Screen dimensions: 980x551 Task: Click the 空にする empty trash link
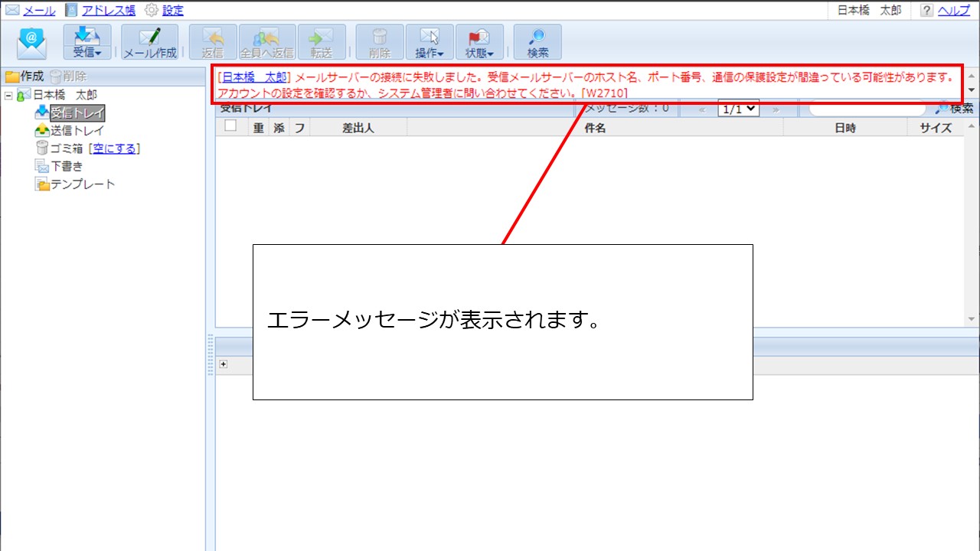(x=115, y=148)
